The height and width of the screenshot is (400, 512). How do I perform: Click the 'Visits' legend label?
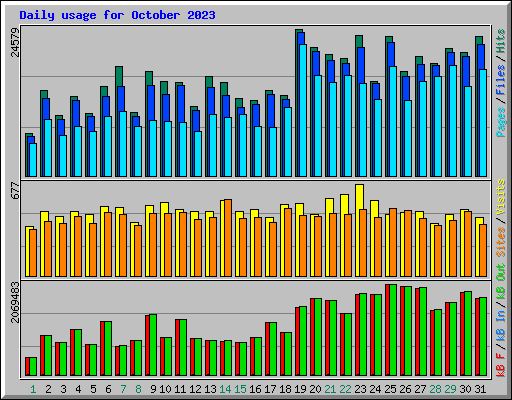(501, 197)
